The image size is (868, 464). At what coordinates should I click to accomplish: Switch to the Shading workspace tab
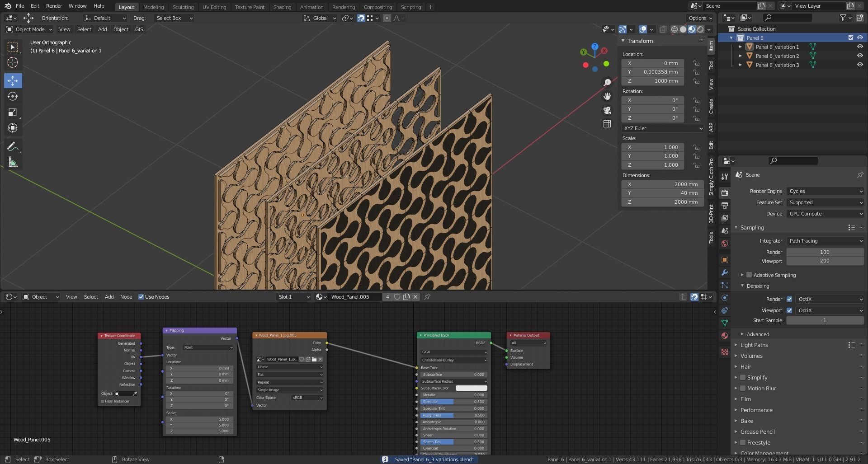coord(282,7)
